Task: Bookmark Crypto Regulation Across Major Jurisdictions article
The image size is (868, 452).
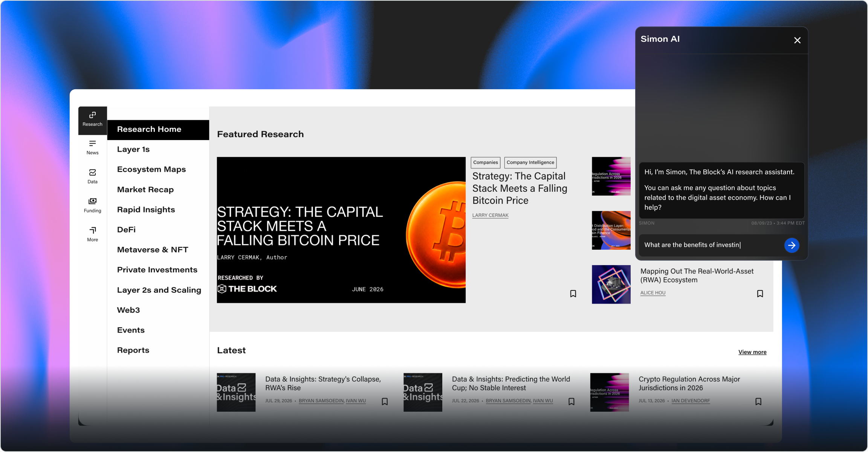Action: coord(758,402)
